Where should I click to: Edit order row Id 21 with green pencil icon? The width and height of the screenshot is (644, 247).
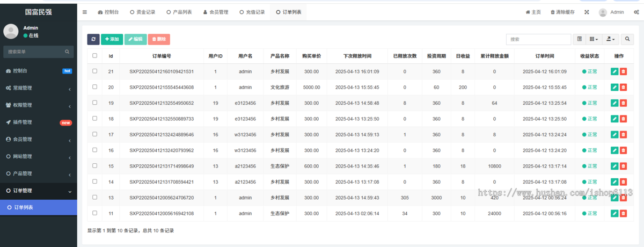coord(614,71)
